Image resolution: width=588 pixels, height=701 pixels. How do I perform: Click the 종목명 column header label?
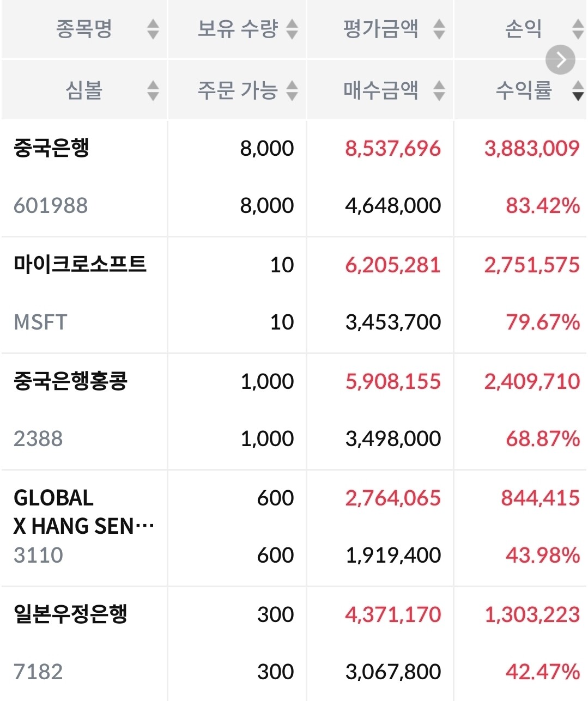84,29
